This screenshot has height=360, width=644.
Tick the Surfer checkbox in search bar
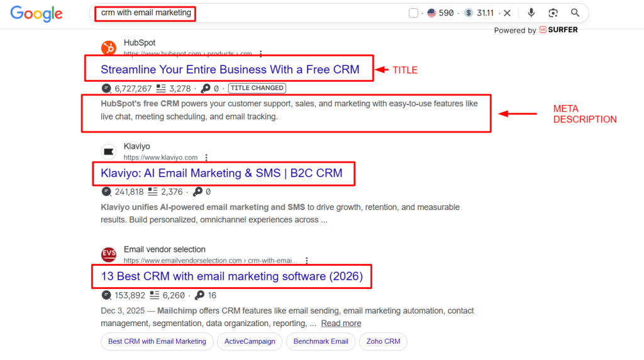pos(413,13)
